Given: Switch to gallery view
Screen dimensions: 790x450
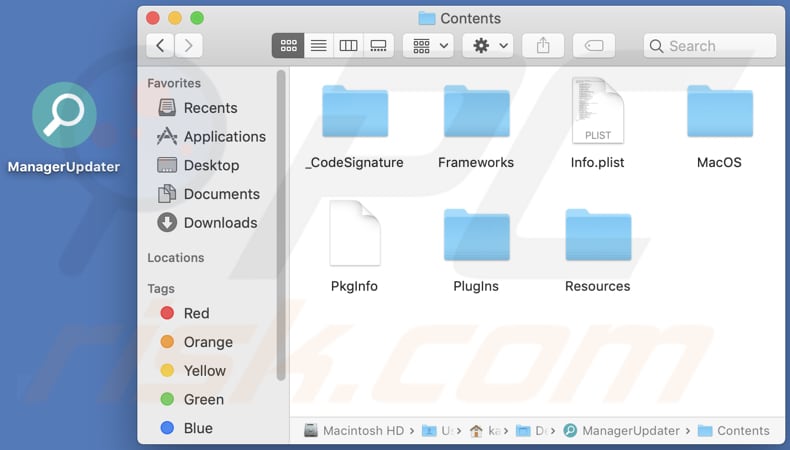Looking at the screenshot, I should point(378,46).
